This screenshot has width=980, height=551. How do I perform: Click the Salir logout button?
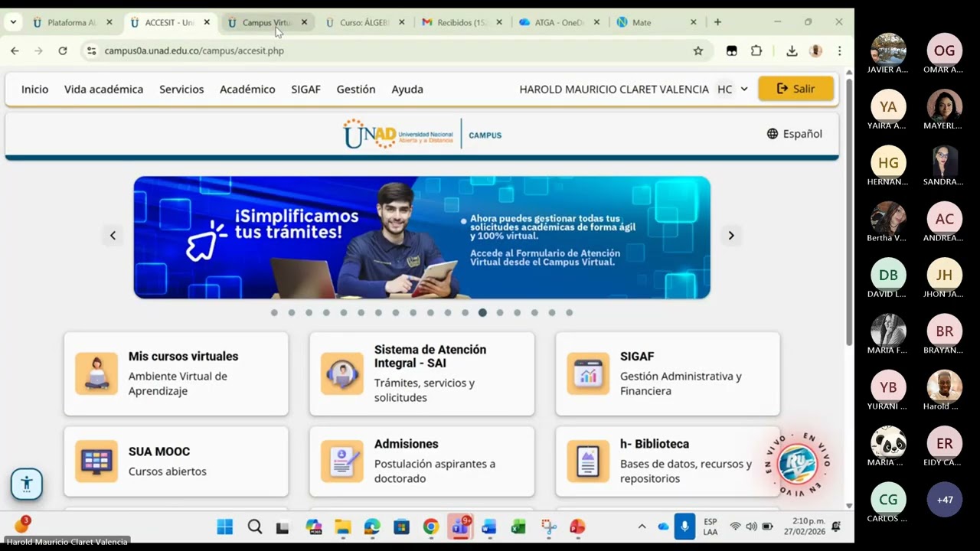pyautogui.click(x=795, y=89)
